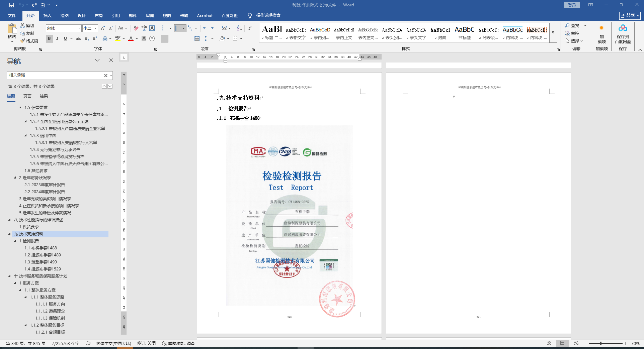Select the test report image in the document
Screen dimensions: 644x349
pos(289,216)
